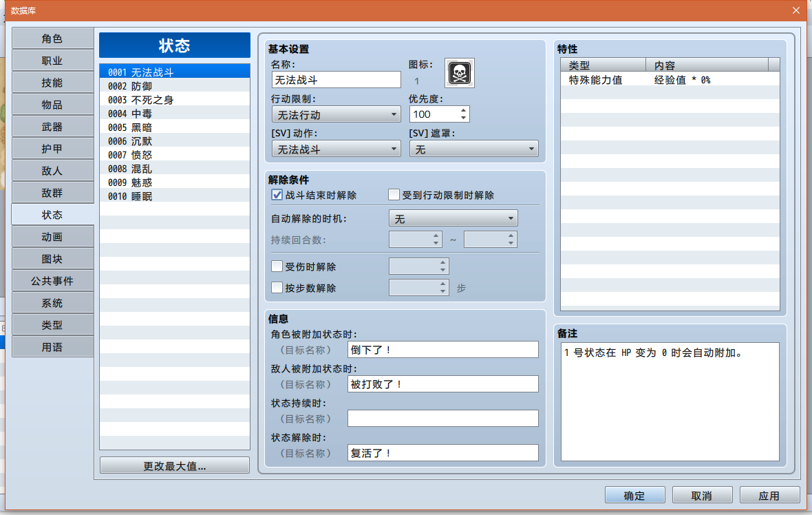Toggle 战斗结束时解除 checkbox
The height and width of the screenshot is (515, 812).
click(277, 195)
